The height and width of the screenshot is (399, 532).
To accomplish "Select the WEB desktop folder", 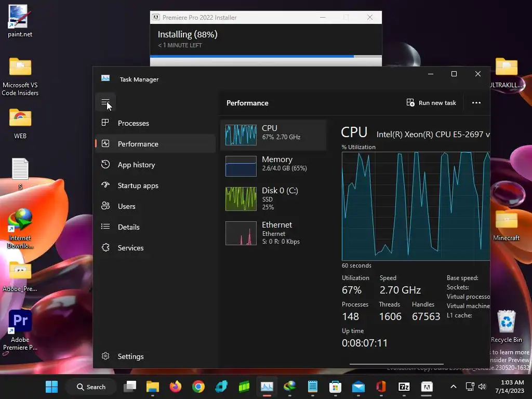I will (20, 124).
